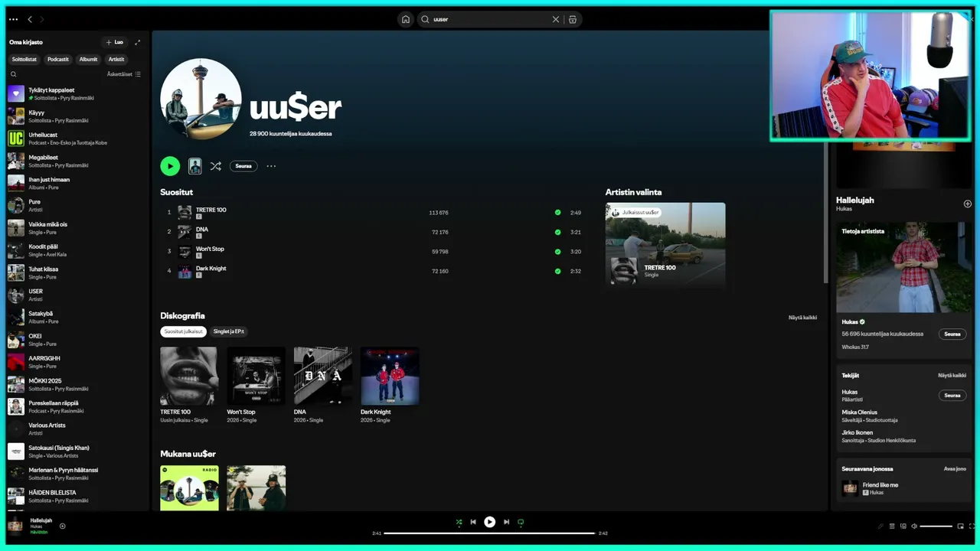This screenshot has height=551, width=980.
Task: Click Avaa jono link
Action: tap(955, 468)
